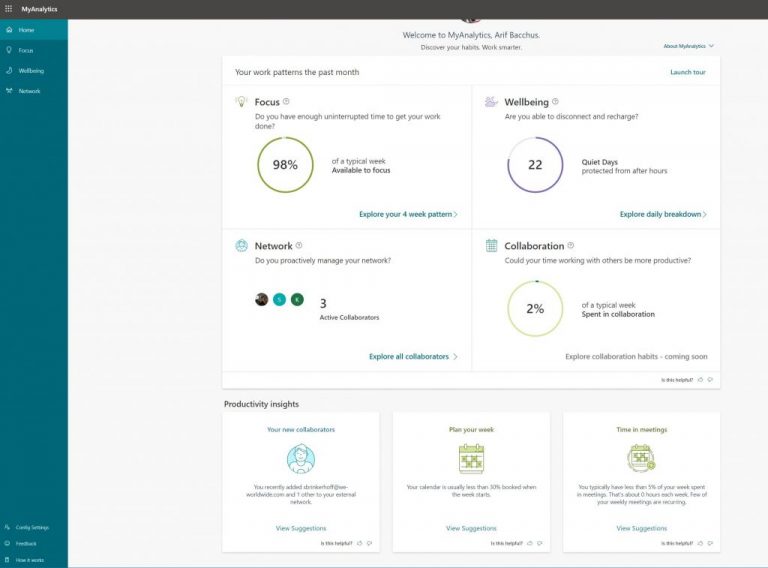
Task: Go to Wellbeing in the sidebar
Action: (34, 71)
